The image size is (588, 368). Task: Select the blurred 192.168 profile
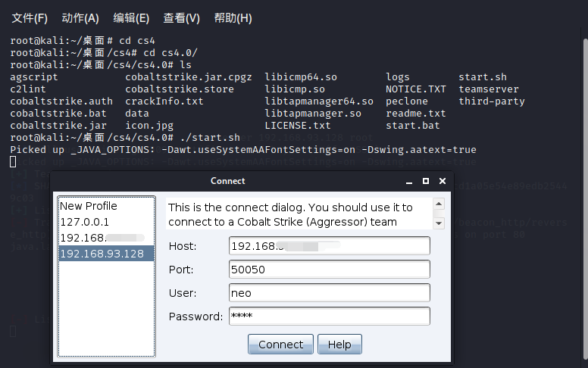107,238
